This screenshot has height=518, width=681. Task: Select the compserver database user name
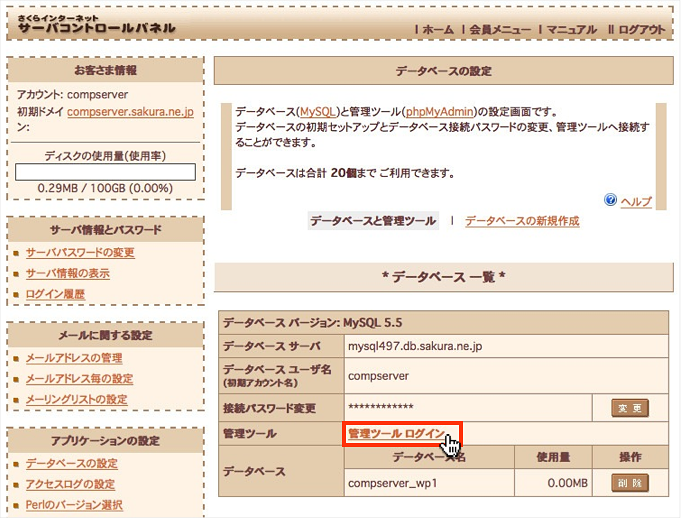378,376
